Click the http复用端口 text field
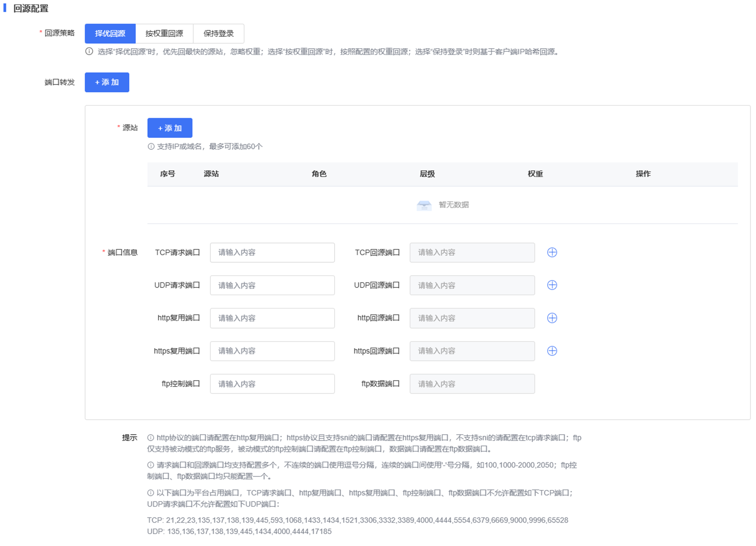 [272, 318]
